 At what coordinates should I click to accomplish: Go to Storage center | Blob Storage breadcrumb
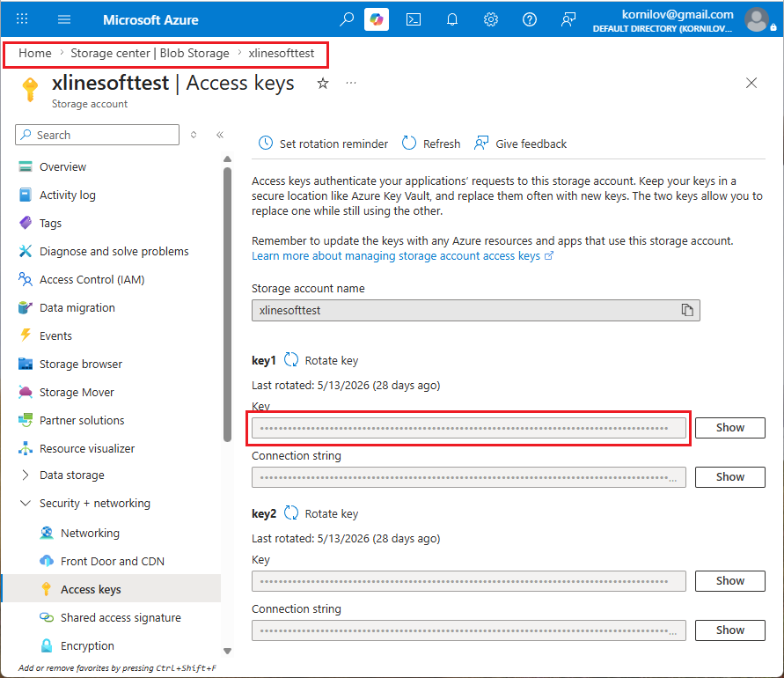150,53
